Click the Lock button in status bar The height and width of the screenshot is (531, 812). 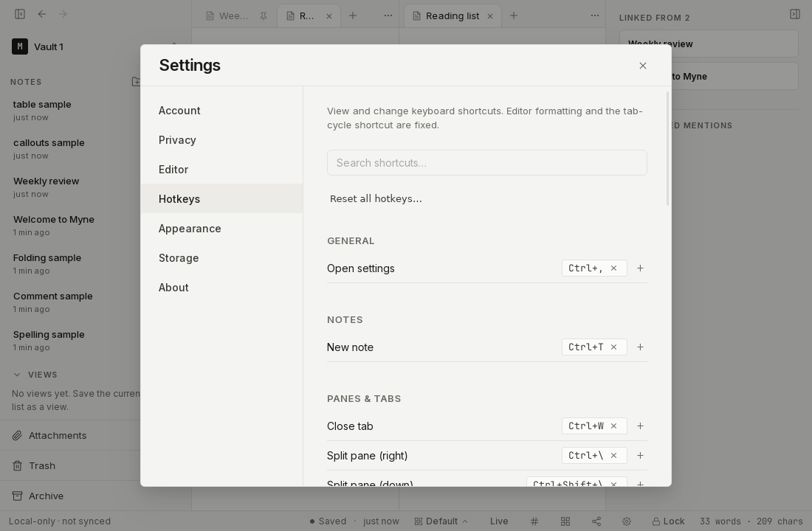(x=669, y=521)
